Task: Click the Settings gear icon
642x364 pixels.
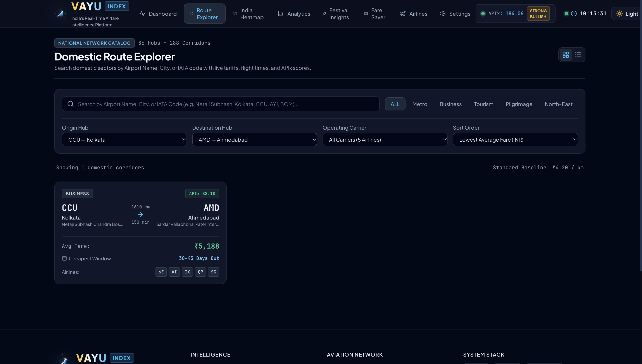Action: [443, 14]
